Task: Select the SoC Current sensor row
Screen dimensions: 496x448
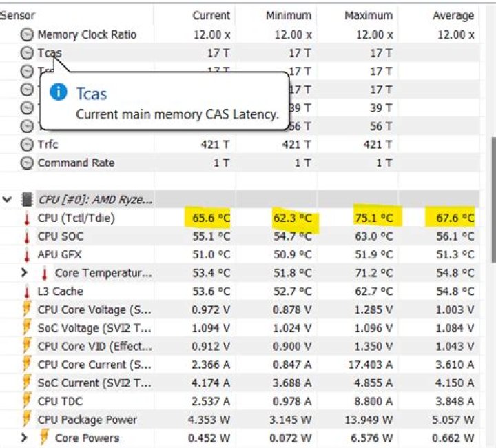Action: pyautogui.click(x=95, y=383)
